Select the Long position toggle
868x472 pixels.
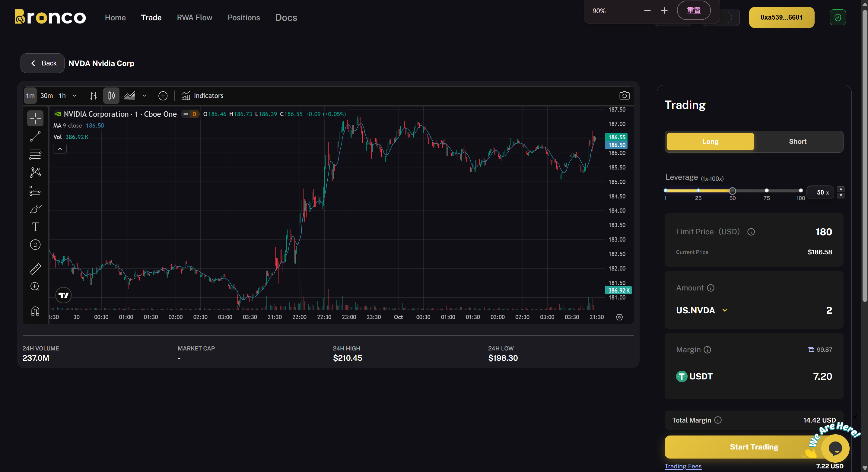click(x=710, y=141)
